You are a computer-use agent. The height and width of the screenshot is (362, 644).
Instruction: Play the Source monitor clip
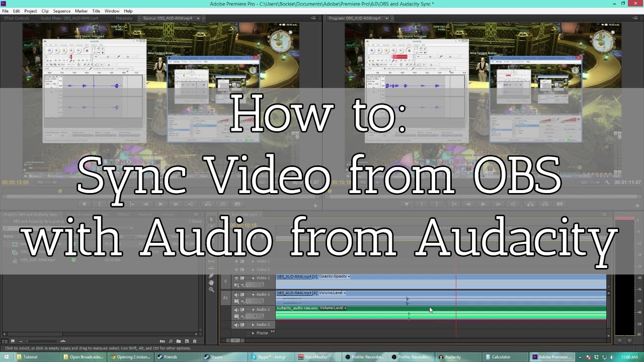161,204
